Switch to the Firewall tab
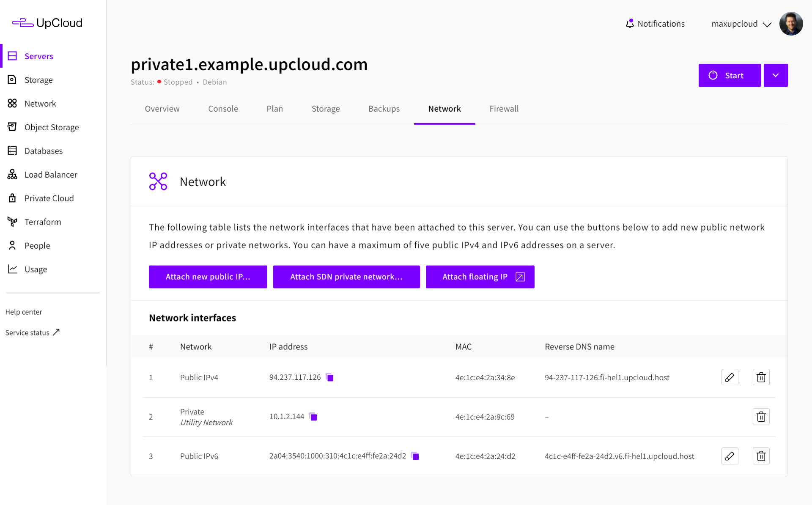812x505 pixels. pyautogui.click(x=504, y=109)
